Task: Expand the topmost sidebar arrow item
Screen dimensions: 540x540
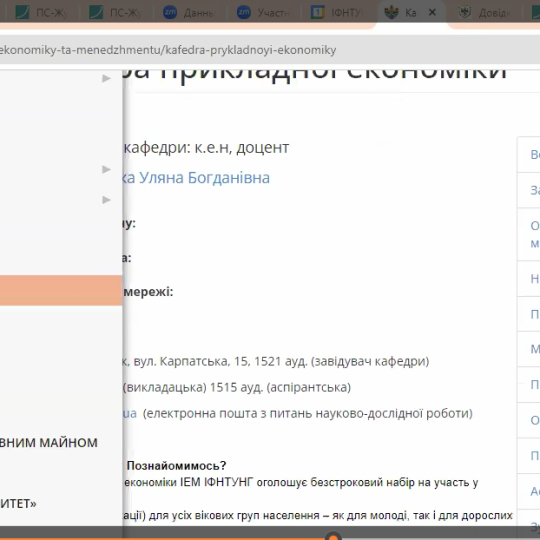Action: (x=106, y=79)
